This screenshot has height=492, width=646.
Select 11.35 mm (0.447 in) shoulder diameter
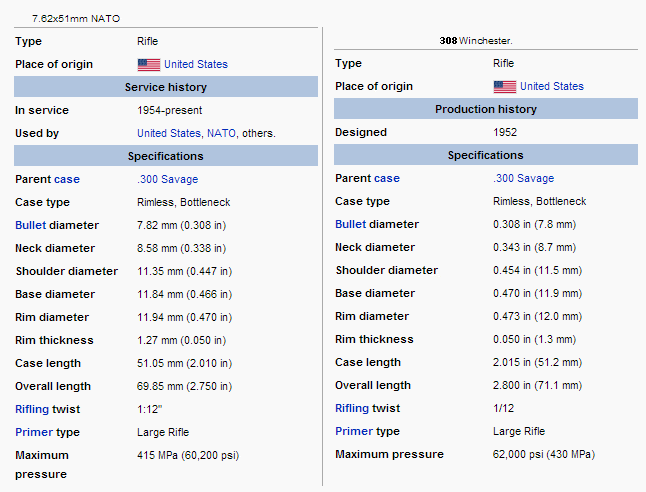tap(185, 272)
